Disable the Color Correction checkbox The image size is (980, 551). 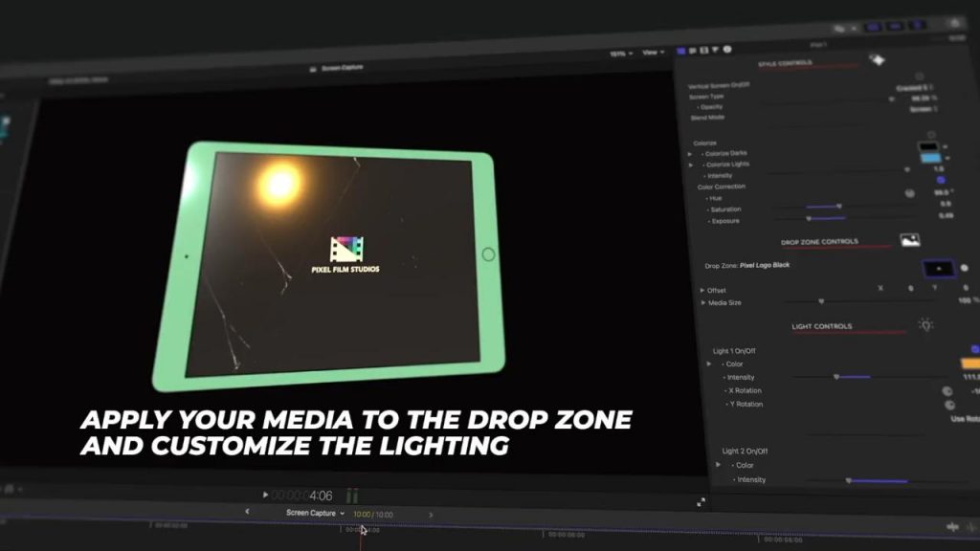point(941,180)
